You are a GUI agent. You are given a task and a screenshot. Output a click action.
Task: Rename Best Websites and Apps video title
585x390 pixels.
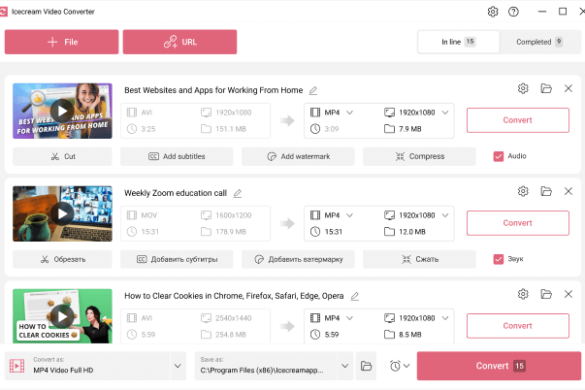click(x=313, y=90)
